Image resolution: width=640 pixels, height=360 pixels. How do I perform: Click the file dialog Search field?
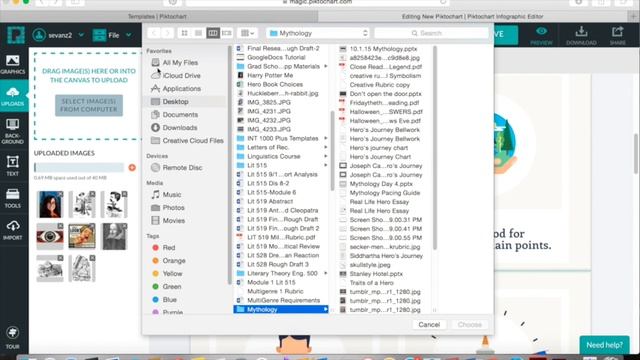[431, 33]
